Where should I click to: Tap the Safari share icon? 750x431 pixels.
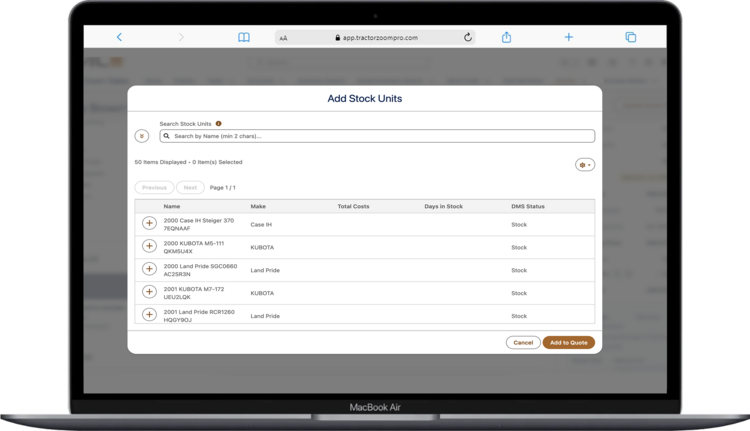pos(507,37)
